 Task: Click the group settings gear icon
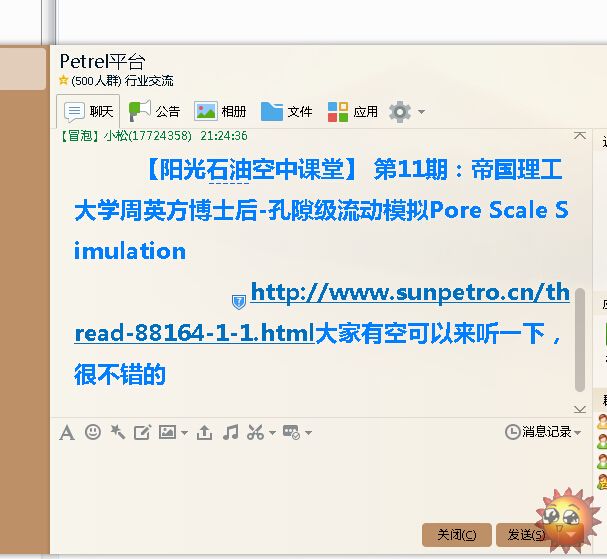click(x=400, y=112)
